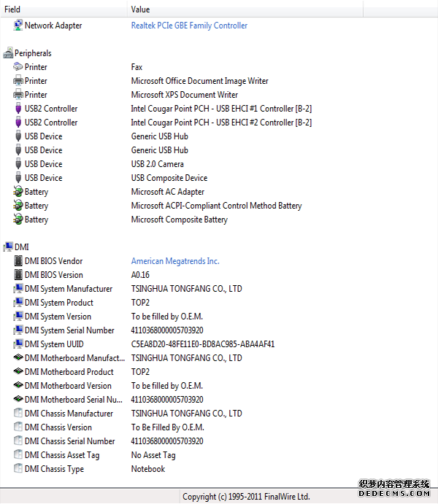Select the USB Composite Device value

click(x=169, y=178)
